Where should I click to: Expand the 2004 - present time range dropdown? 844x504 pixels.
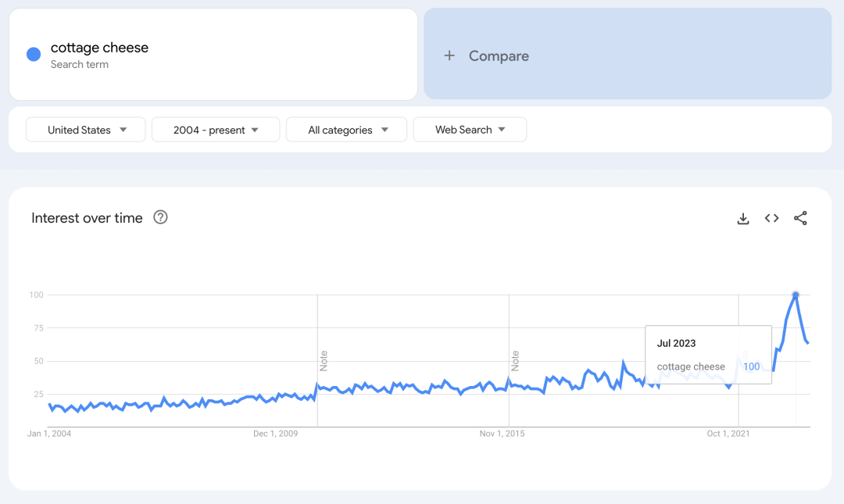click(x=216, y=130)
